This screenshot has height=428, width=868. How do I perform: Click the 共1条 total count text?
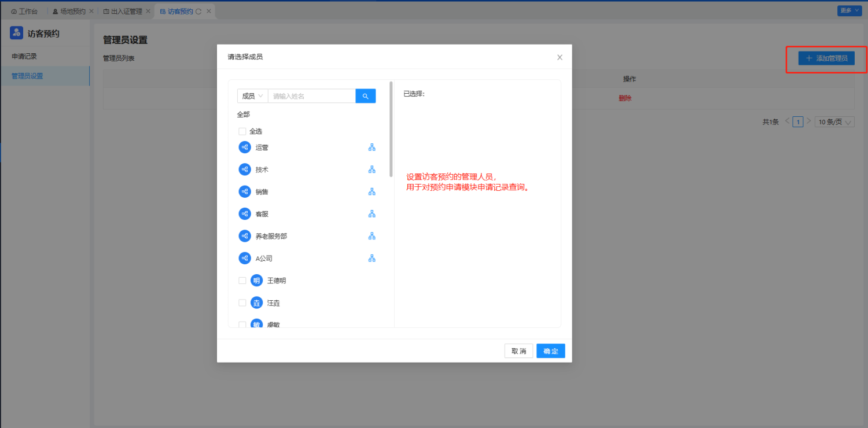click(x=771, y=122)
